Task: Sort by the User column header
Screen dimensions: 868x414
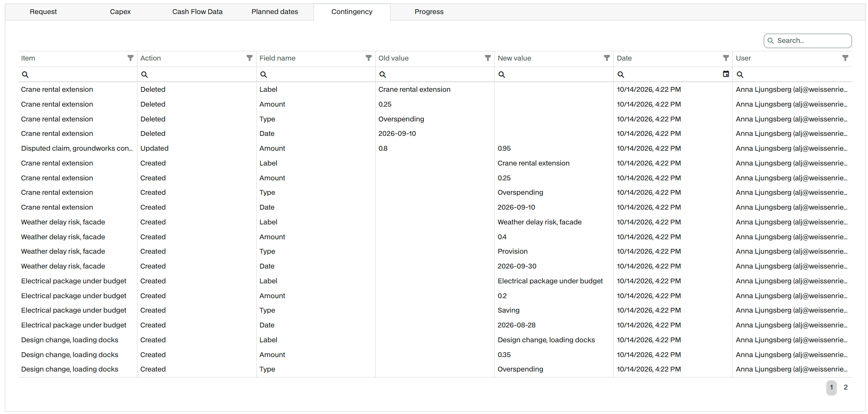Action: pos(743,59)
